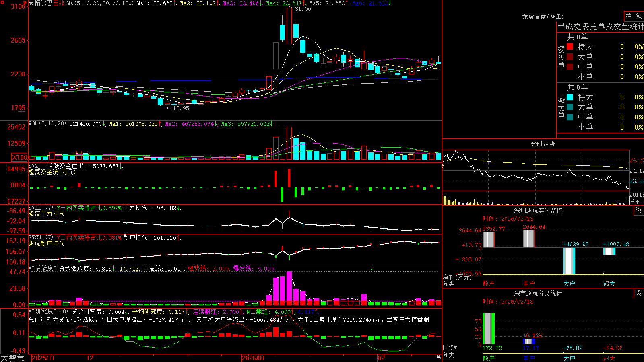
Task: Click the 17.95 low price arrow marker
Action: [x=178, y=108]
